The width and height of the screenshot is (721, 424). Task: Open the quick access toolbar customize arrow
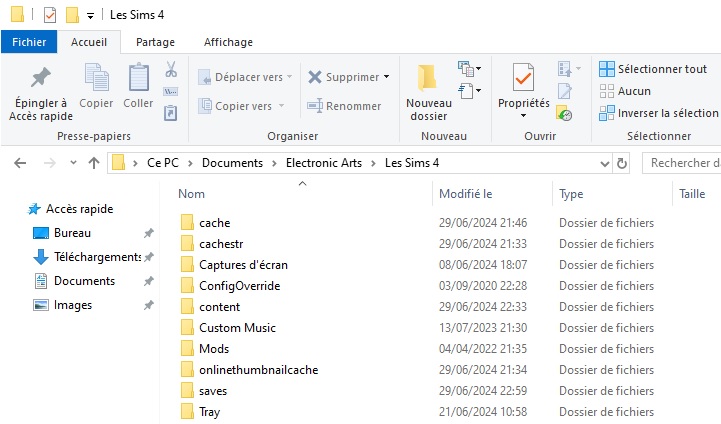tap(90, 15)
